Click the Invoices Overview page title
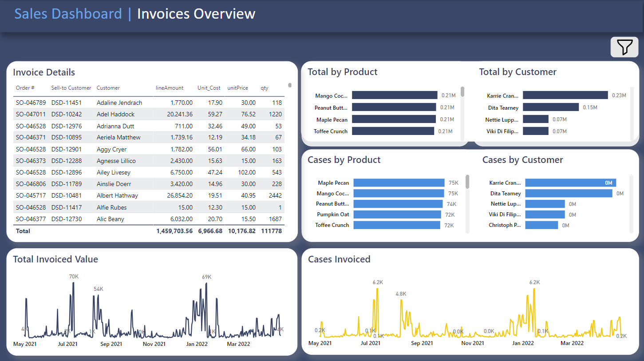This screenshot has width=644, height=361. 196,14
